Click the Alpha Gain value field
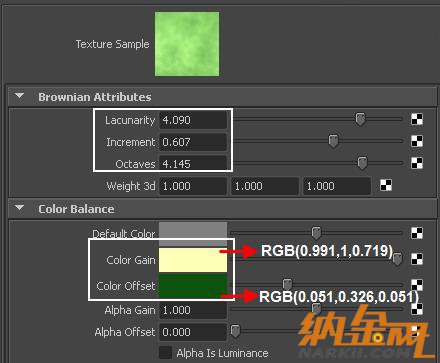Screen dimensions: 440x363 (x=193, y=310)
